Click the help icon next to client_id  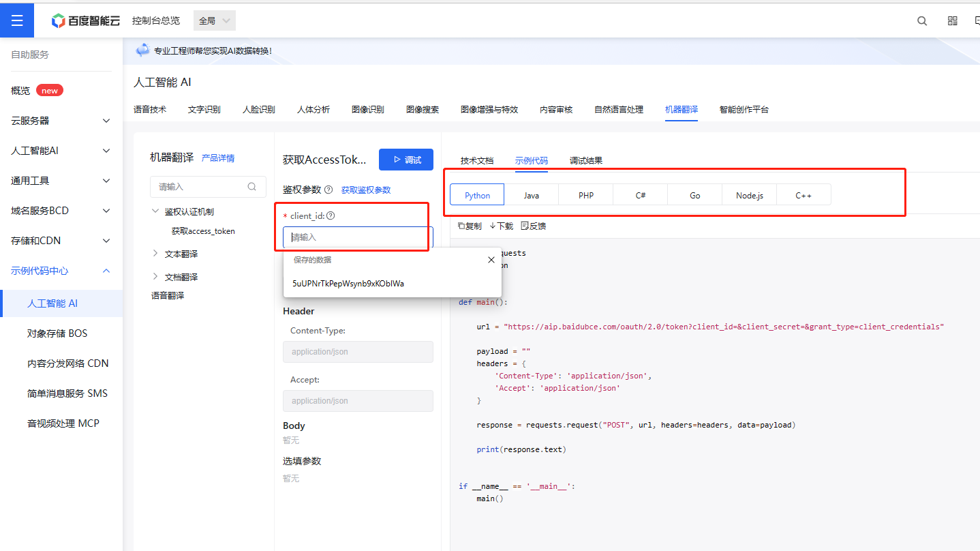pos(331,216)
